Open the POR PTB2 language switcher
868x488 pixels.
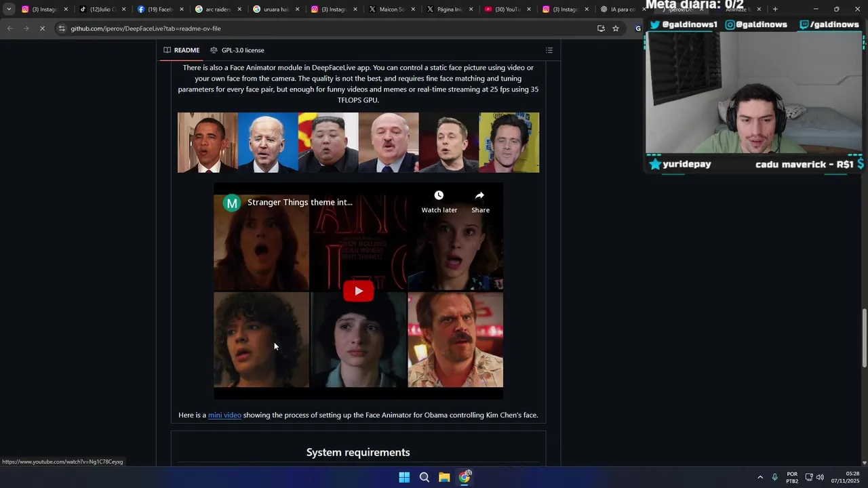[x=792, y=477]
